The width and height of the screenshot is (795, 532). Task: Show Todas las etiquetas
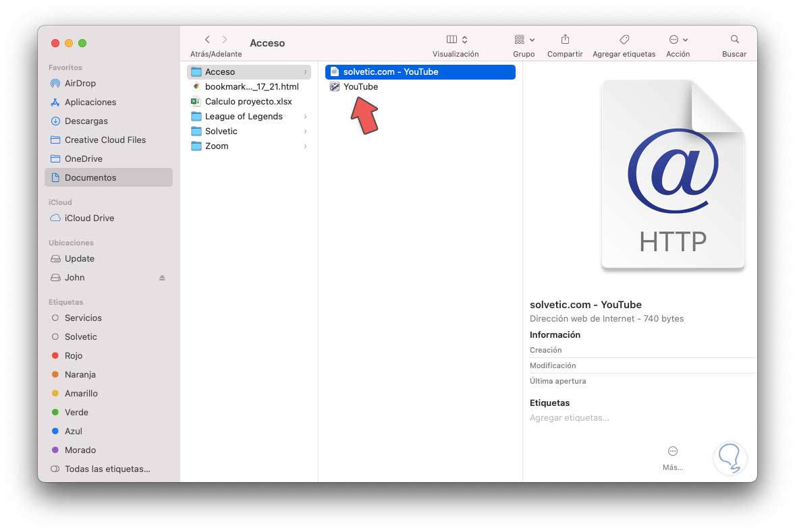109,469
